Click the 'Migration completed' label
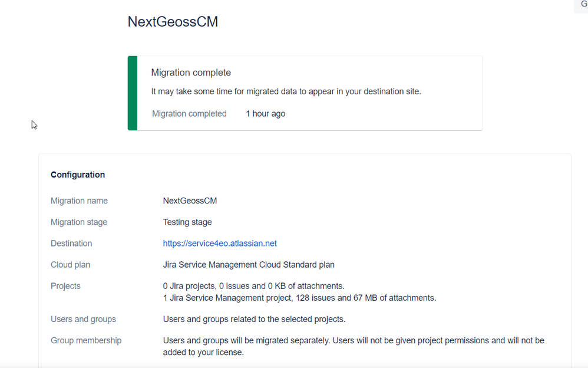 click(x=189, y=114)
